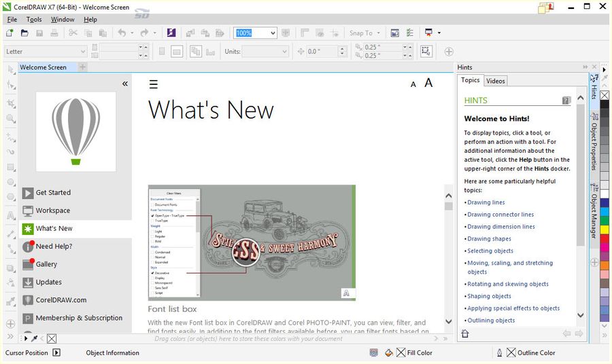The image size is (612, 364).
Task: Click the New document icon
Action: click(x=10, y=33)
